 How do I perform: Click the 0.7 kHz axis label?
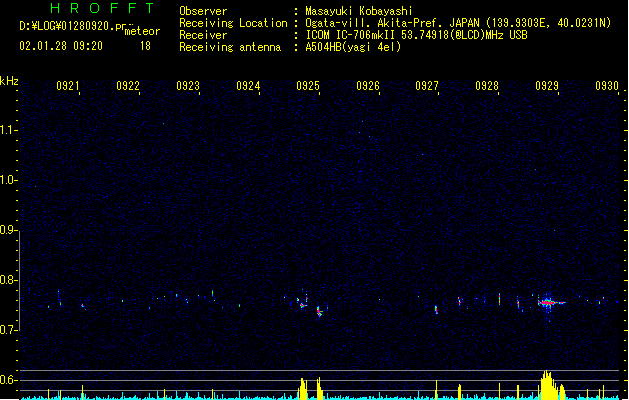(8, 330)
